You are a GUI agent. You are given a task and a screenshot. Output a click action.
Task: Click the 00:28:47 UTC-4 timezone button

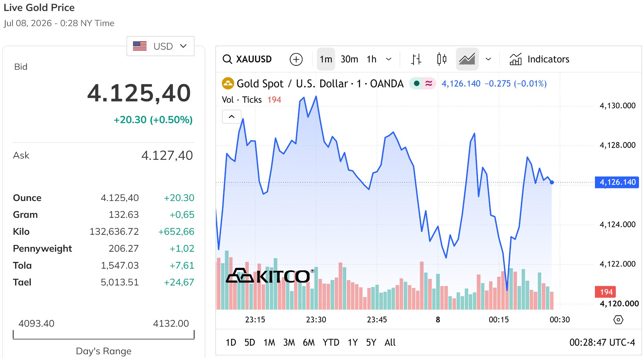coord(602,342)
